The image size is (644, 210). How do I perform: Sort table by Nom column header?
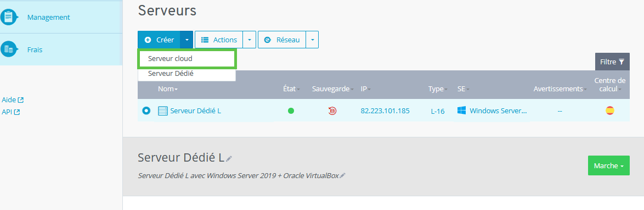[x=167, y=89]
